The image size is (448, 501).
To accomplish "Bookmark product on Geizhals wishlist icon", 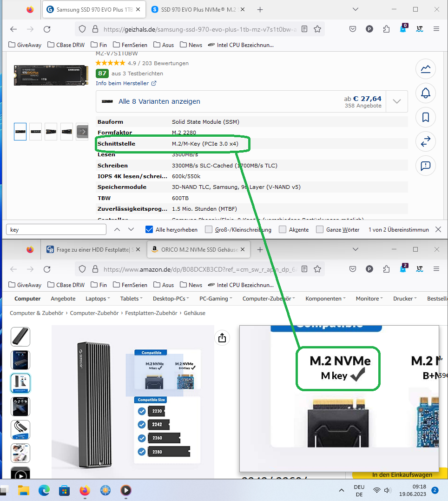I will pyautogui.click(x=426, y=117).
